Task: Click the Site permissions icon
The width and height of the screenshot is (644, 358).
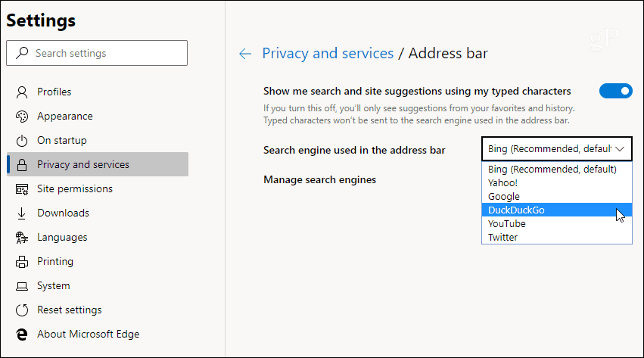Action: click(22, 189)
